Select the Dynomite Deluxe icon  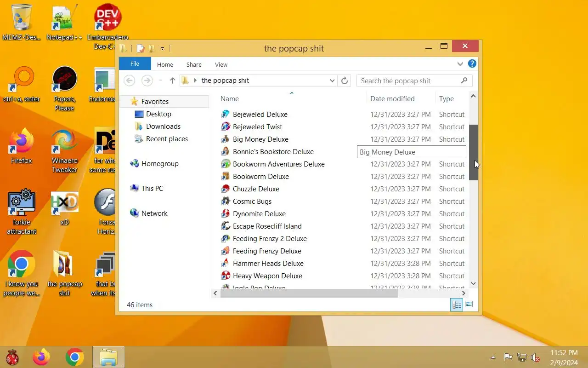pos(226,213)
